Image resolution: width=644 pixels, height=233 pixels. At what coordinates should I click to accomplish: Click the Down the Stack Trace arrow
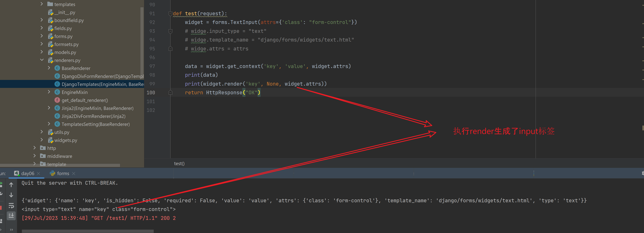coord(11,195)
